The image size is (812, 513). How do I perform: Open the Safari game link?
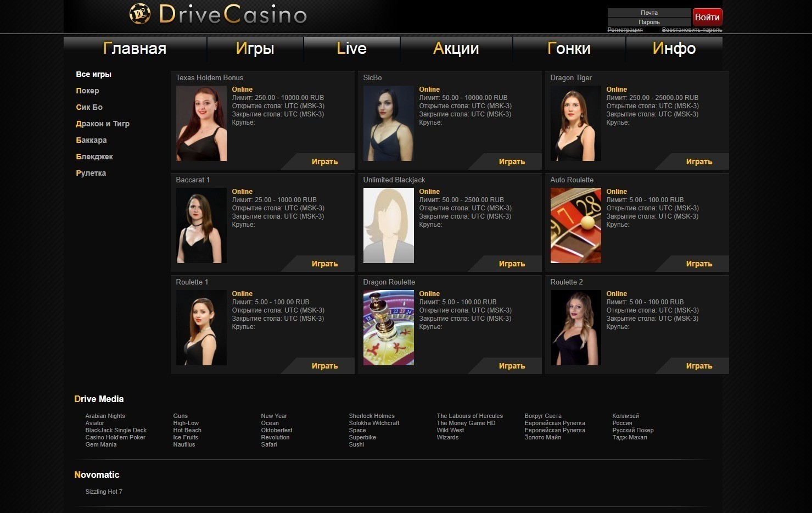pos(269,444)
